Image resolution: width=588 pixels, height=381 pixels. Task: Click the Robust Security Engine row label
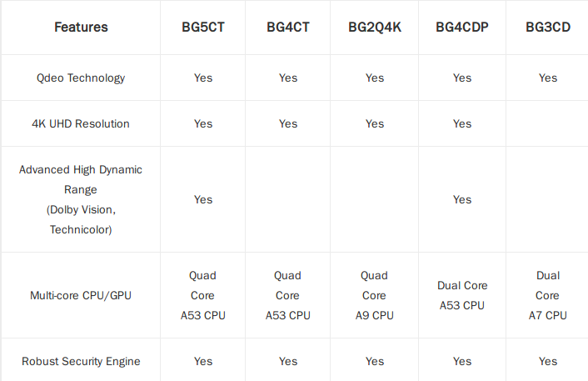[81, 361]
